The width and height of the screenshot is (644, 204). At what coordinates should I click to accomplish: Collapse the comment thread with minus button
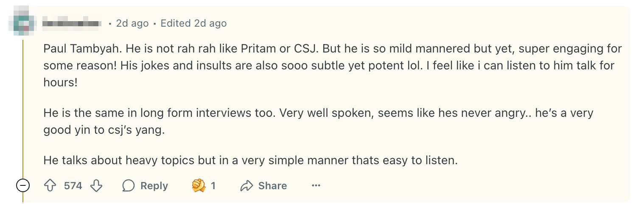tap(22, 185)
